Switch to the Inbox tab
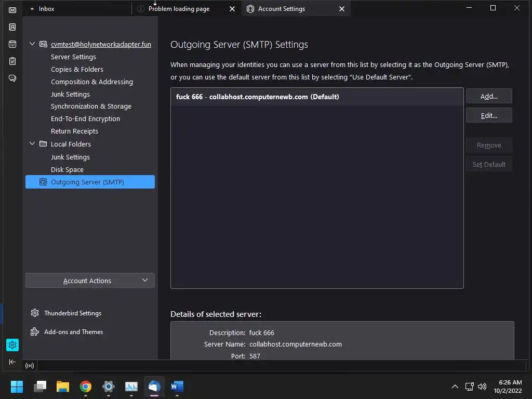 click(x=77, y=9)
